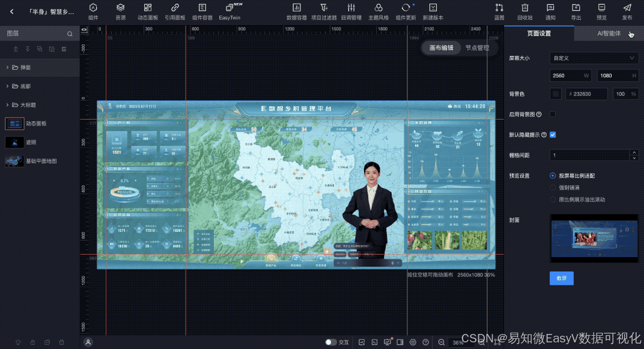Open the 组件 components menu
The image size is (644, 349).
tap(93, 11)
